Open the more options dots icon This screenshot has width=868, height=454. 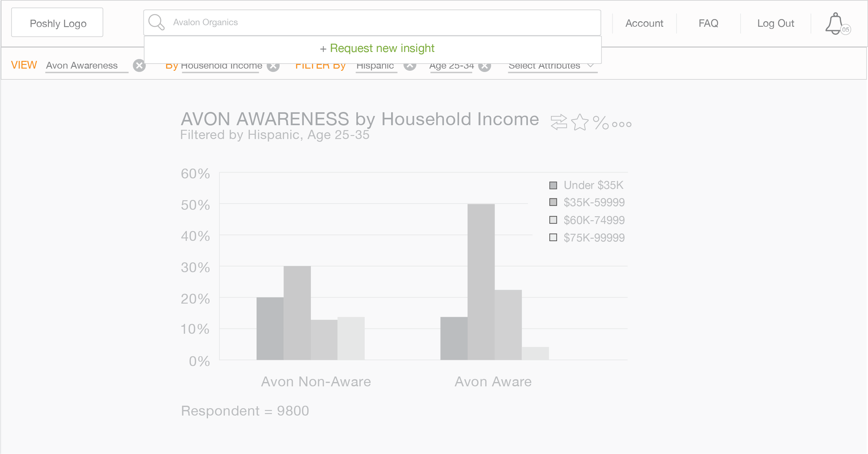622,124
